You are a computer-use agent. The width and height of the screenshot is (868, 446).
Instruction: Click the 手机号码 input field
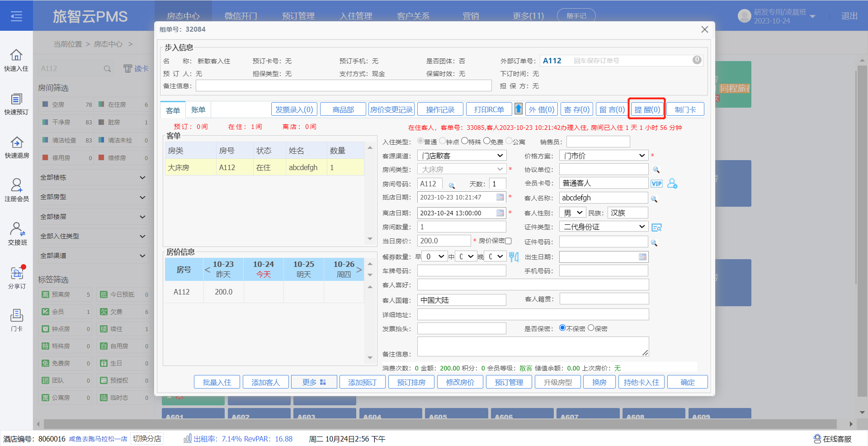coord(604,271)
